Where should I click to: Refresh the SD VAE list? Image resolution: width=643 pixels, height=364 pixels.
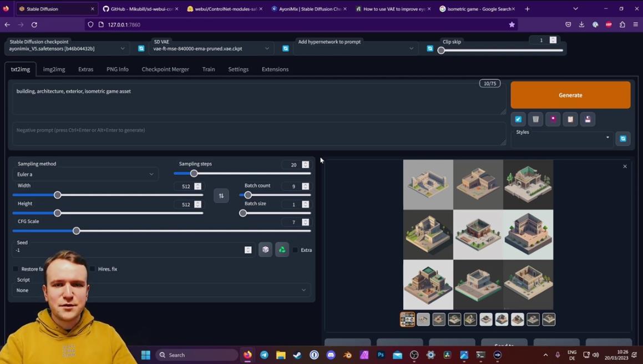click(285, 48)
